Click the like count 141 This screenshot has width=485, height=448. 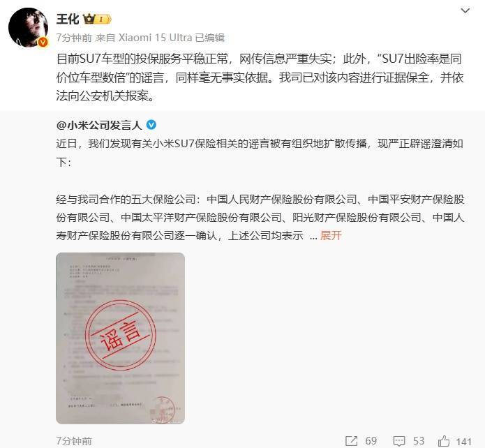click(x=463, y=442)
